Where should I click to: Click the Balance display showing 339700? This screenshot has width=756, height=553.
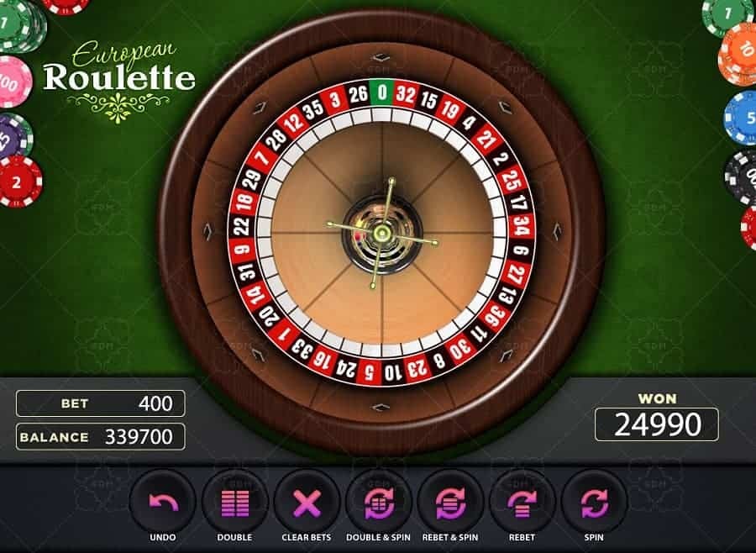point(100,437)
